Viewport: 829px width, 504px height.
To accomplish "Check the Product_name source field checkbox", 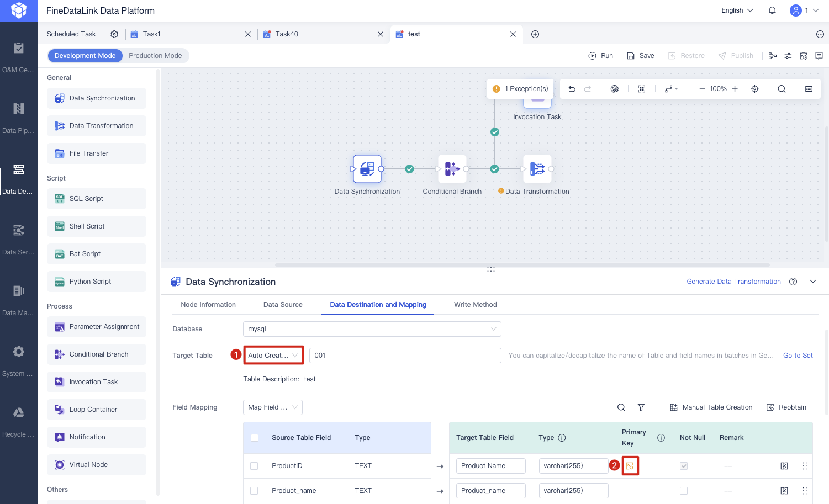I will point(255,491).
